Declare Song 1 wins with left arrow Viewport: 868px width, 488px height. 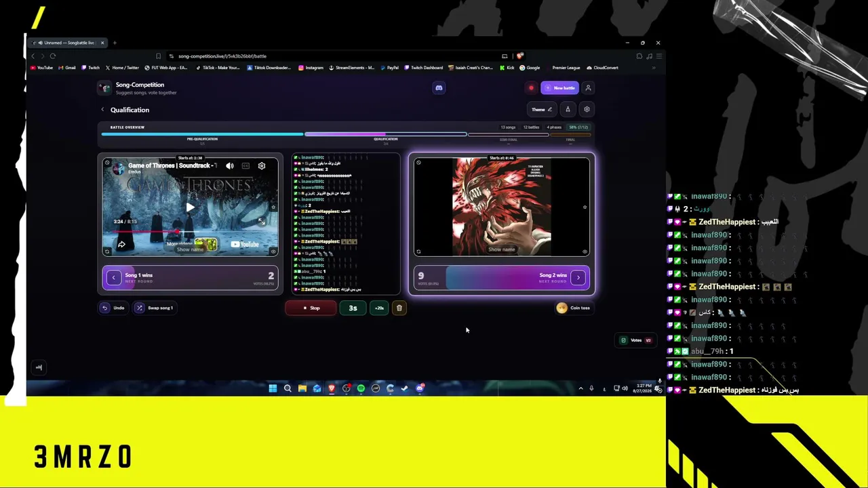click(113, 277)
